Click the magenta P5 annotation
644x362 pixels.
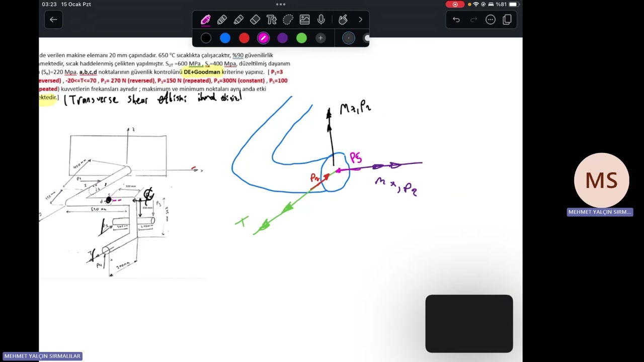pyautogui.click(x=356, y=158)
